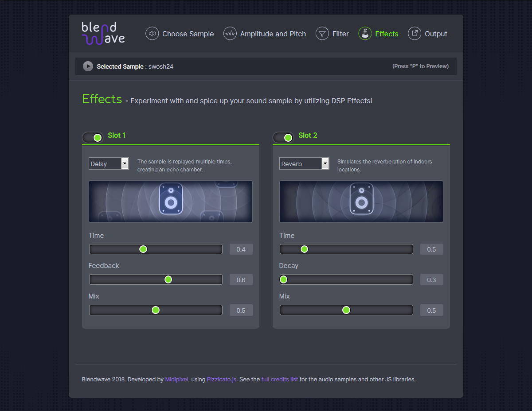532x411 pixels.
Task: Click the Slot 2 Decay slider handle
Action: pos(284,279)
